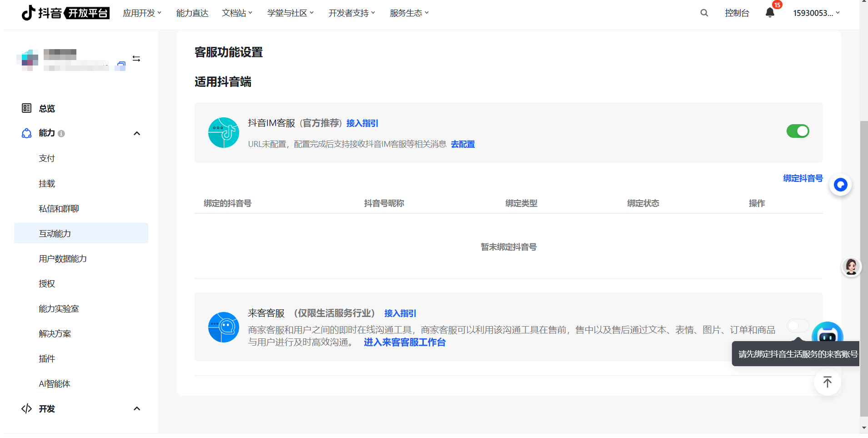Click the switch-app arrows icon
Viewport: 868px width, 438px height.
[x=136, y=59]
